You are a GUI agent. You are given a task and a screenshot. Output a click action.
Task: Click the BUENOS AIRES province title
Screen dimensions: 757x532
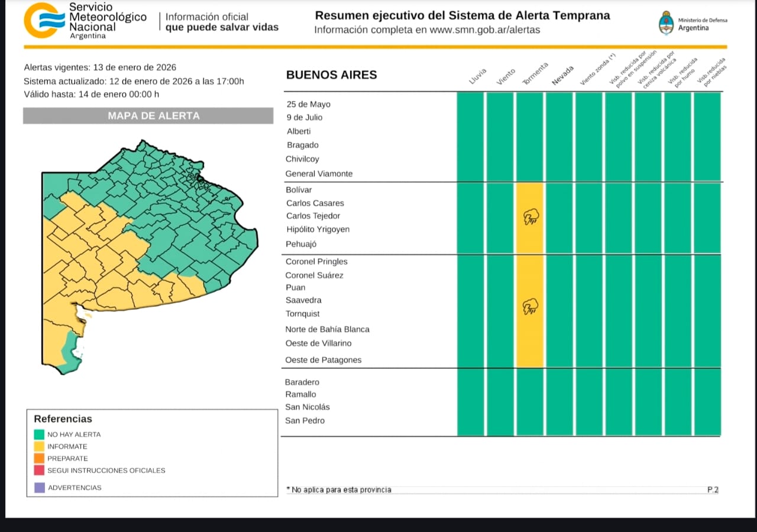(331, 75)
